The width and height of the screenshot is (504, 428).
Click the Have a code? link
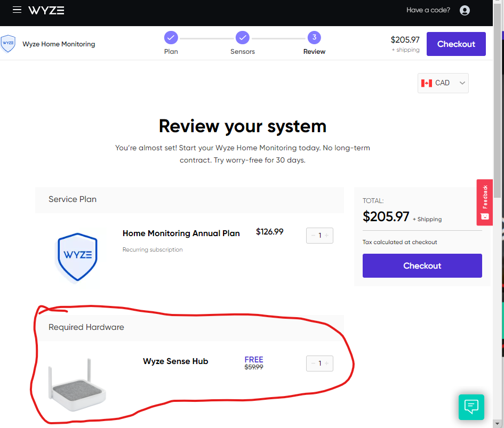tap(428, 10)
